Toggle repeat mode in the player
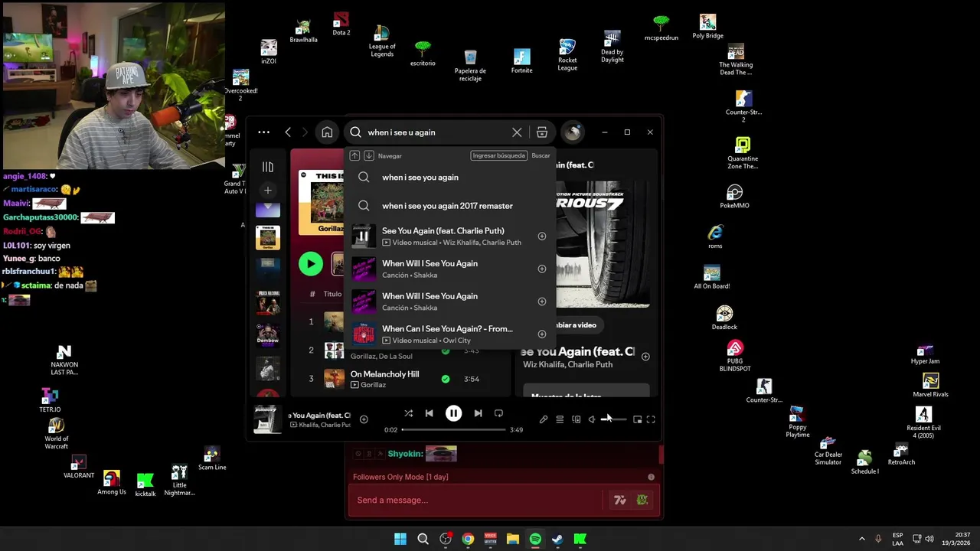 (x=498, y=413)
